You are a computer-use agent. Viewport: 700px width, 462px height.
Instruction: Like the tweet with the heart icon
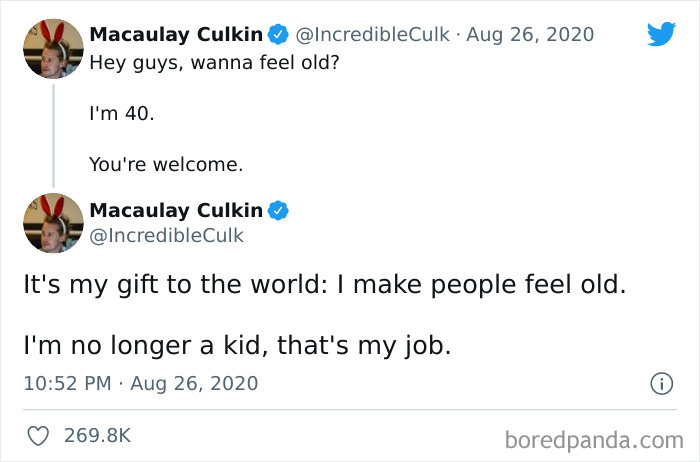point(38,436)
